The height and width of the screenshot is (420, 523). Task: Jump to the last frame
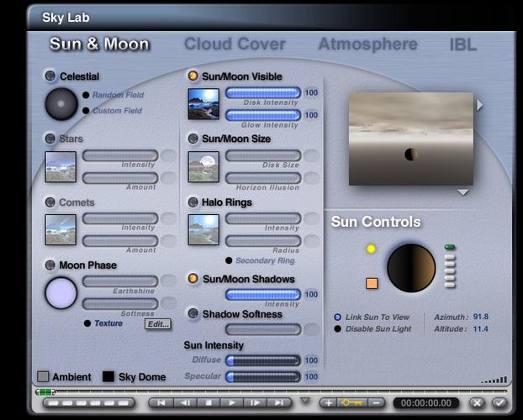coord(279,402)
